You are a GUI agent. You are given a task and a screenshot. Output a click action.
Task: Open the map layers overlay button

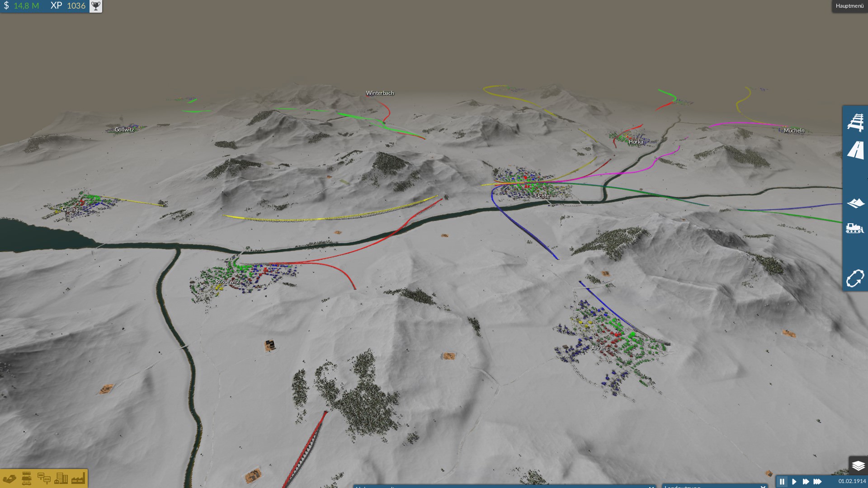(x=858, y=465)
